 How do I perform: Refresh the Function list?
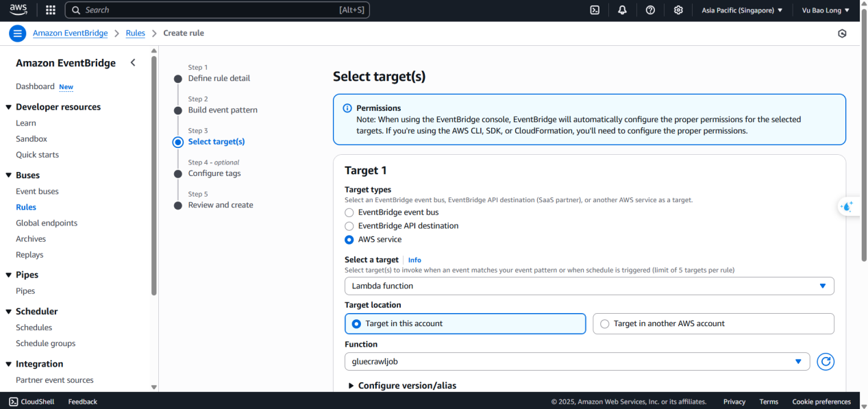pyautogui.click(x=826, y=362)
